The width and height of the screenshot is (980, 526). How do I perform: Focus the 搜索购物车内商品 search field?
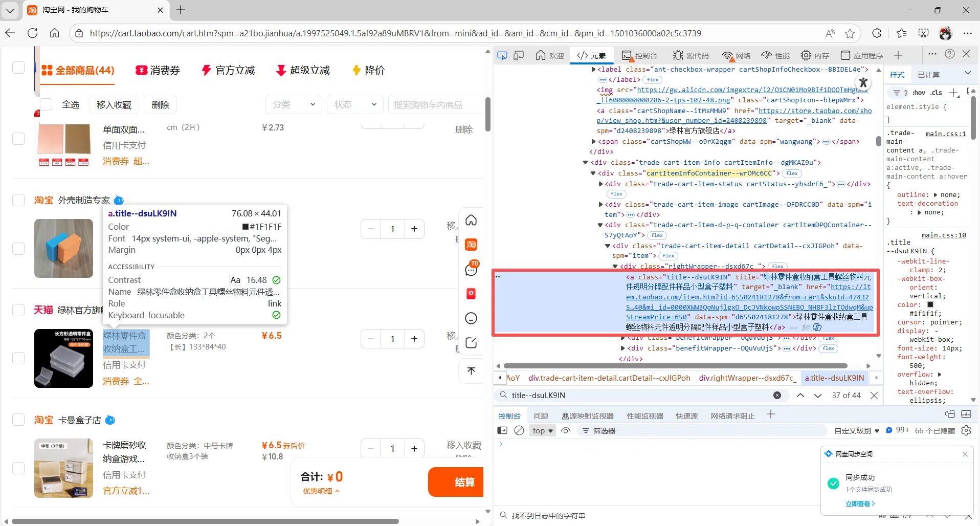point(436,104)
